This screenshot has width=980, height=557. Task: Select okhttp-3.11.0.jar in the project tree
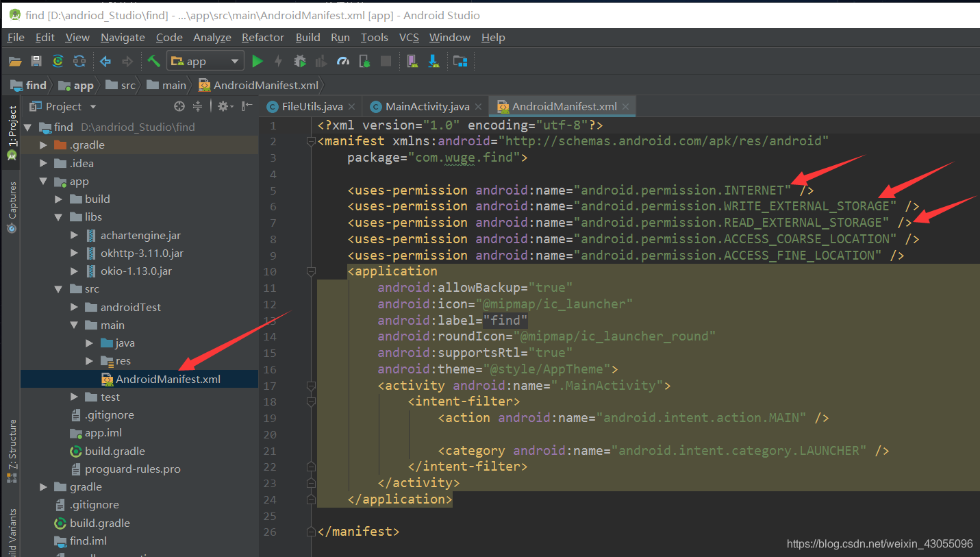pos(142,253)
